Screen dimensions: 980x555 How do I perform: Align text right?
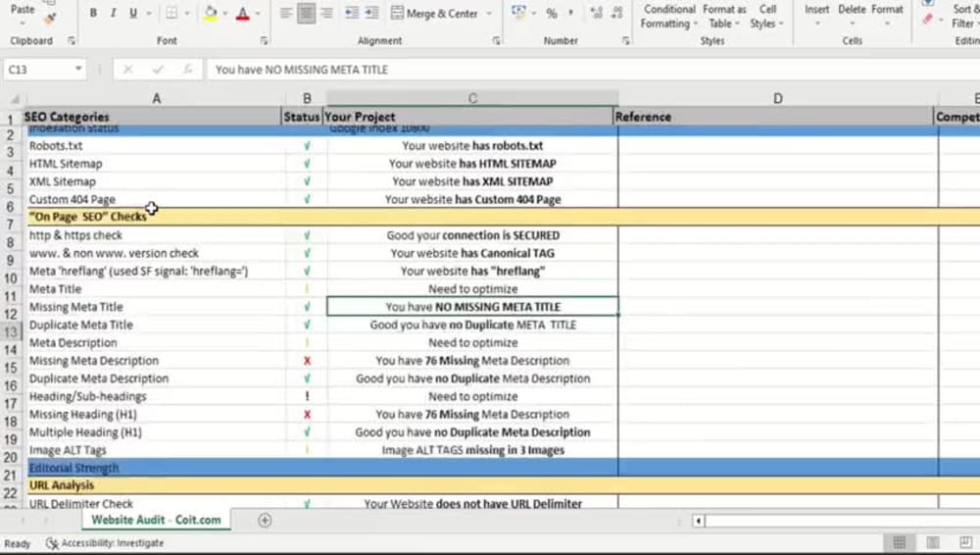[326, 13]
